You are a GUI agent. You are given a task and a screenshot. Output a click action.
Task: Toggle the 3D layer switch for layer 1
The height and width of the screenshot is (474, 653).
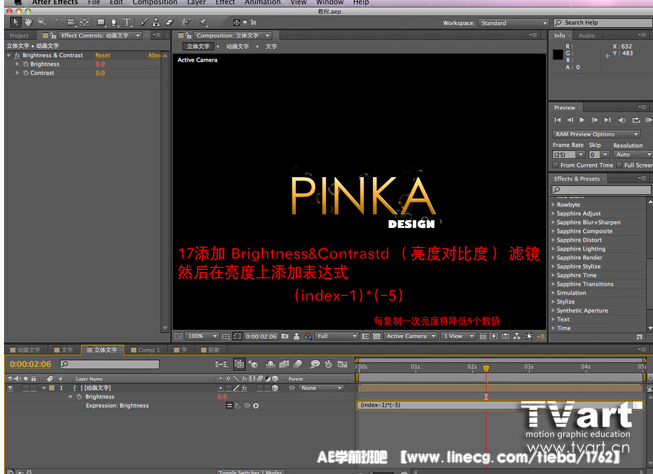click(x=275, y=388)
